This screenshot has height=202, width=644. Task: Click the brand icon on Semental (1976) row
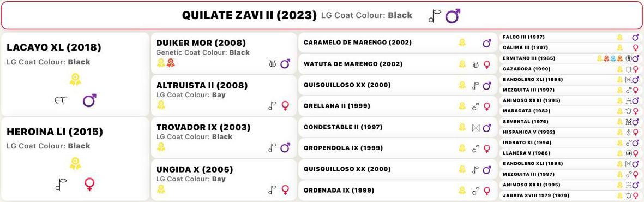pos(628,122)
